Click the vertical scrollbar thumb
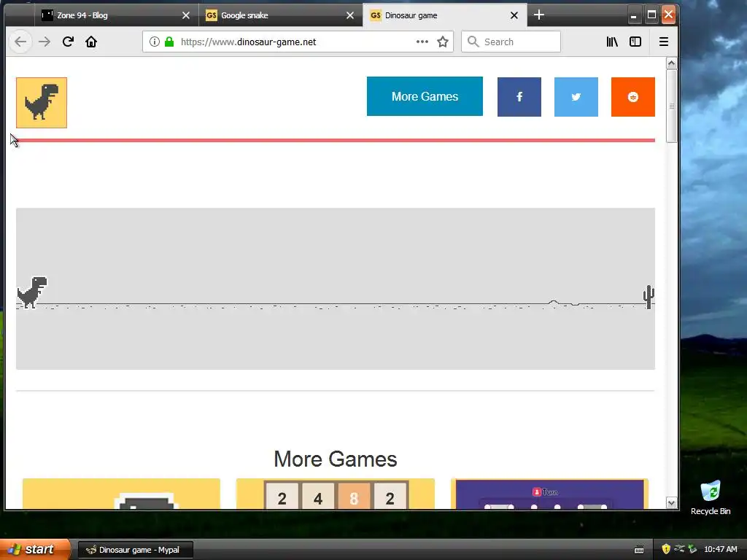 pos(671,106)
